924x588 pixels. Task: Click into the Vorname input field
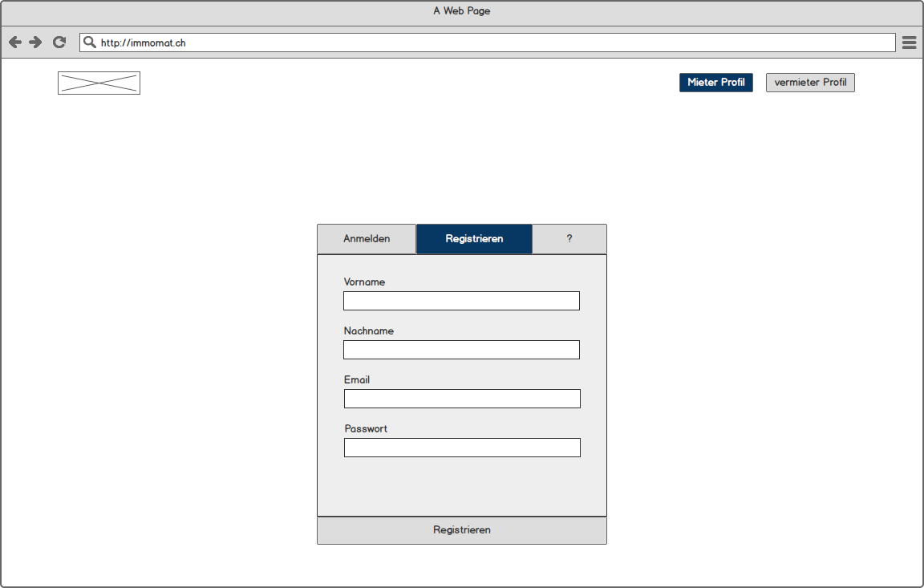[x=461, y=301]
